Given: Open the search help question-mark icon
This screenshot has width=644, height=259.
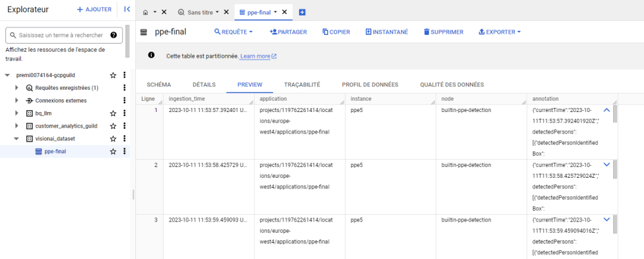Looking at the screenshot, I should (x=114, y=36).
